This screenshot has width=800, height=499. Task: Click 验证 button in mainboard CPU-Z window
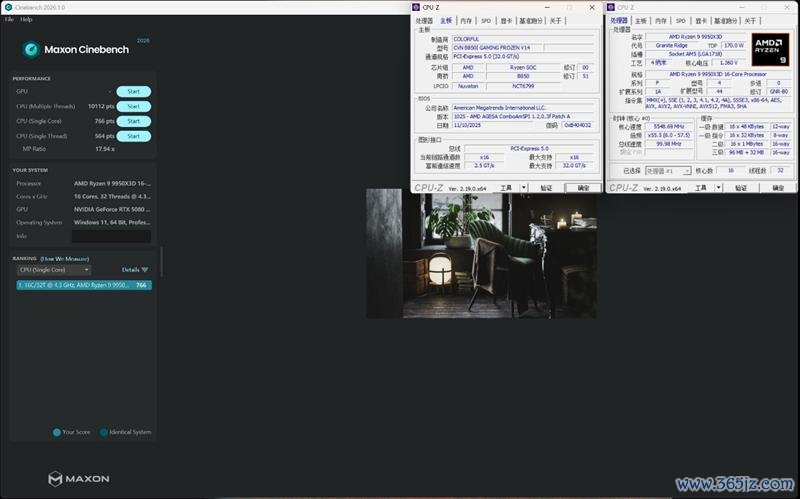tap(546, 188)
